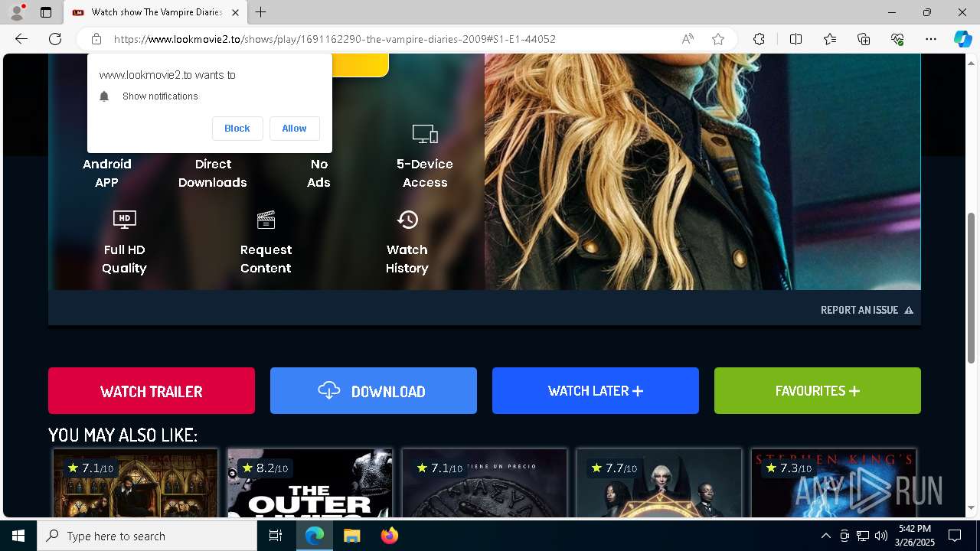Open the 7.1 rated coin poster thumbnail

(485, 483)
